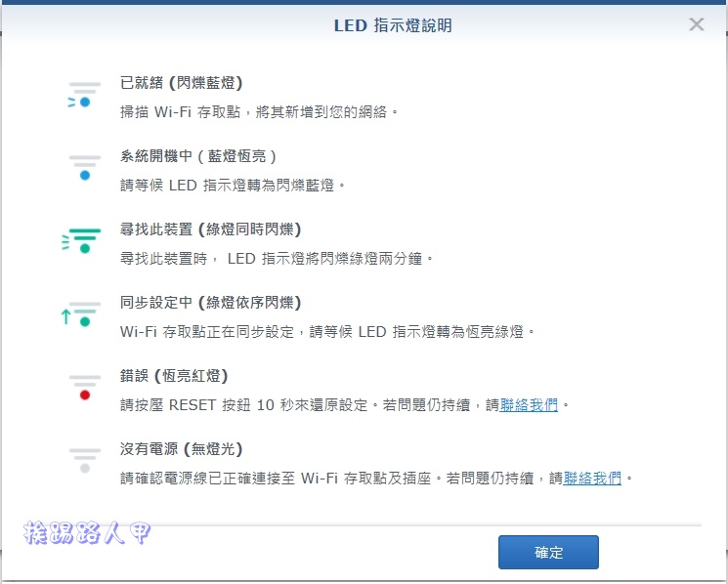Viewport: 728px width, 584px height.
Task: Click the 已就緒 (閃爍藍燈) heading
Action: [181, 83]
